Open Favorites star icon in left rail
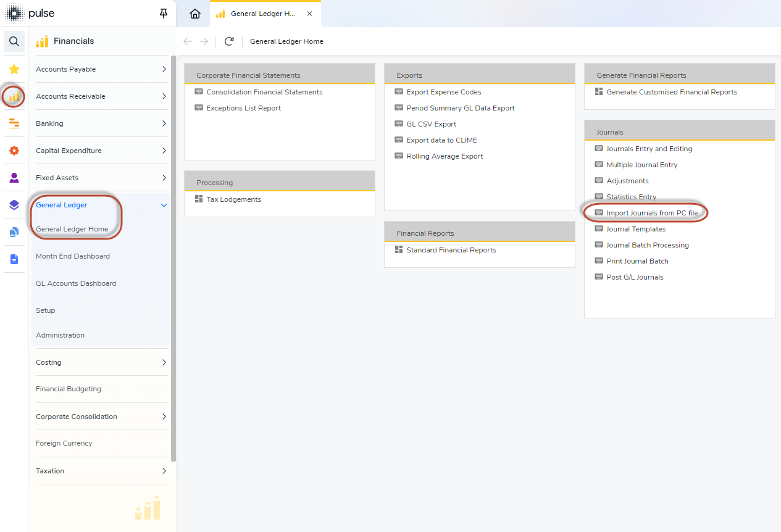Viewport: 781px width, 532px height. coord(14,69)
